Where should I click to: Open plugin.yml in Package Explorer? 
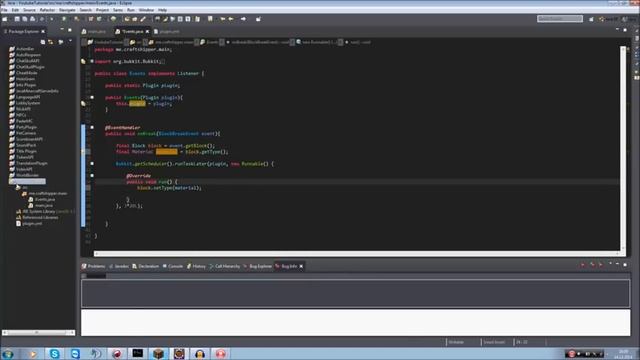(x=32, y=224)
